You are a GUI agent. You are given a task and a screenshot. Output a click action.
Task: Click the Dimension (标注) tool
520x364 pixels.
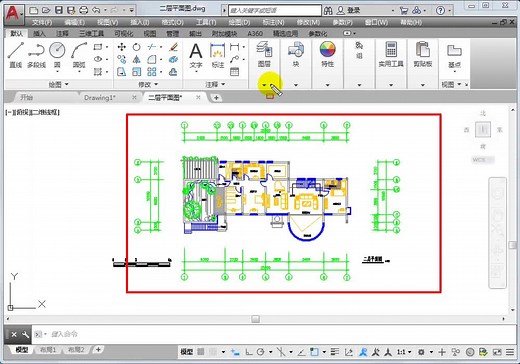tap(217, 55)
